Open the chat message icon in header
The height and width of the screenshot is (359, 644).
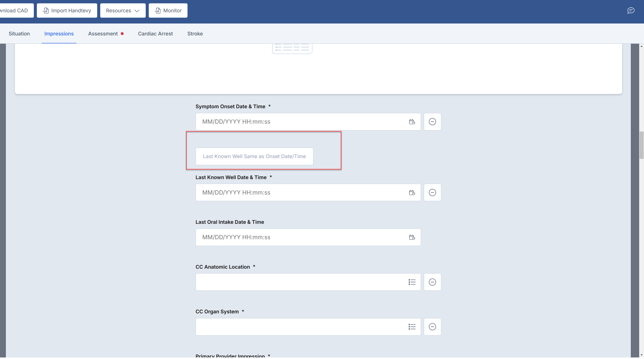[x=631, y=11]
